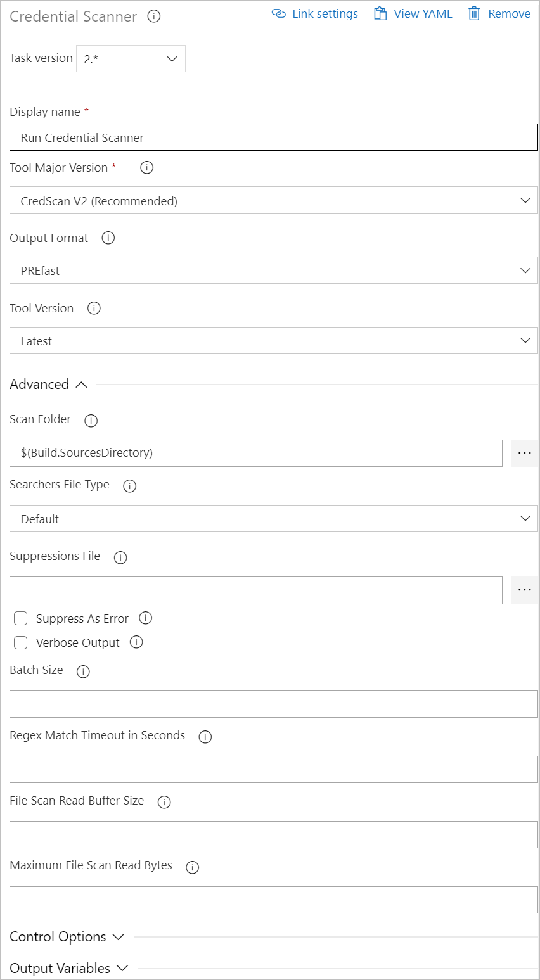Open info tooltip for Suppressions File

(x=120, y=557)
